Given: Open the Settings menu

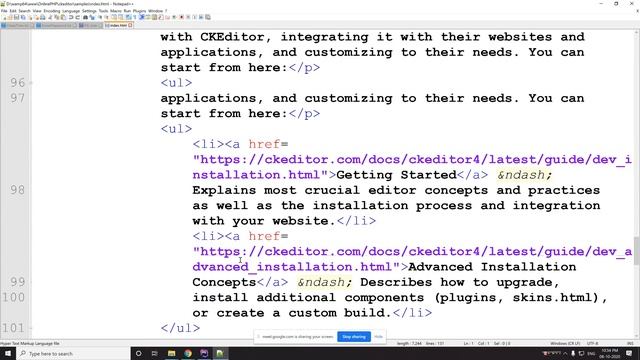Looking at the screenshot, I should pyautogui.click(x=89, y=11).
